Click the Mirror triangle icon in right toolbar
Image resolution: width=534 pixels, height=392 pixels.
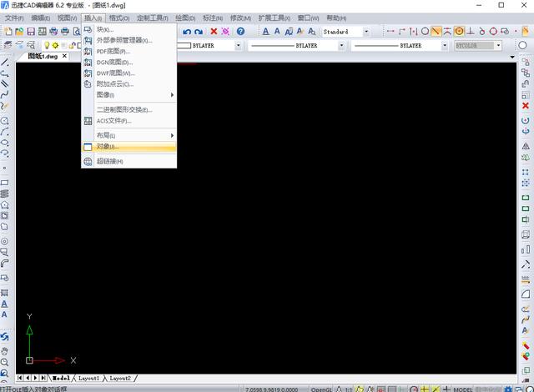tap(526, 146)
